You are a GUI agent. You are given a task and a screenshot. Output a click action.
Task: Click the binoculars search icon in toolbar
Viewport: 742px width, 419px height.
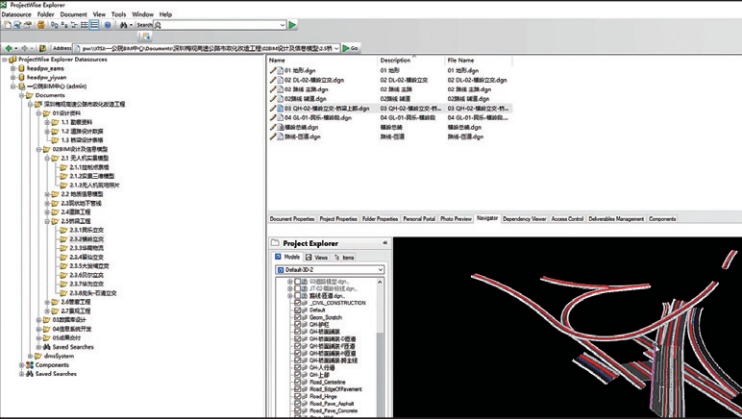123,25
